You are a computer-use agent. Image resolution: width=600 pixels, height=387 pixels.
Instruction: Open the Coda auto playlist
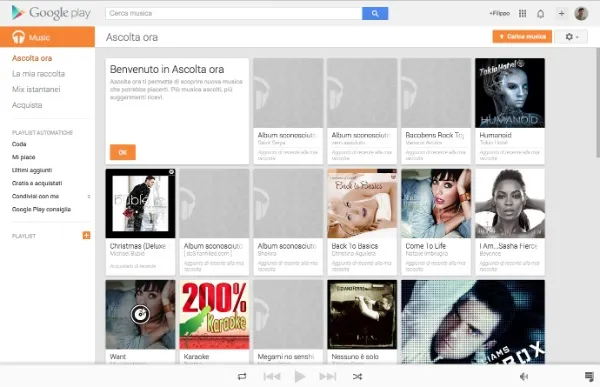click(x=19, y=144)
